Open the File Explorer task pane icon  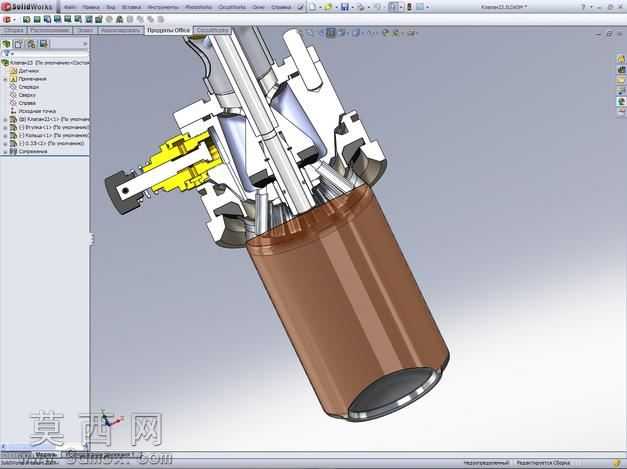(x=621, y=80)
